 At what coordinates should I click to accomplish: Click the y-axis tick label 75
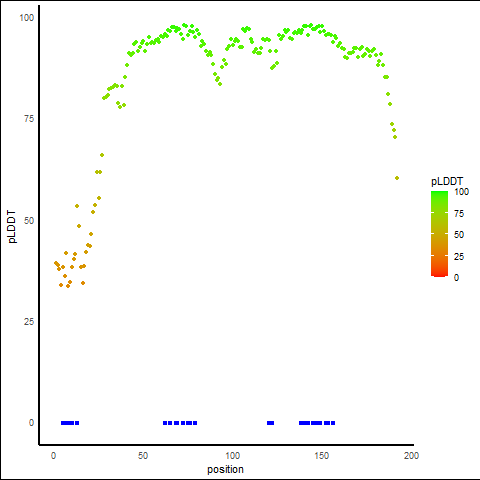[x=29, y=119]
